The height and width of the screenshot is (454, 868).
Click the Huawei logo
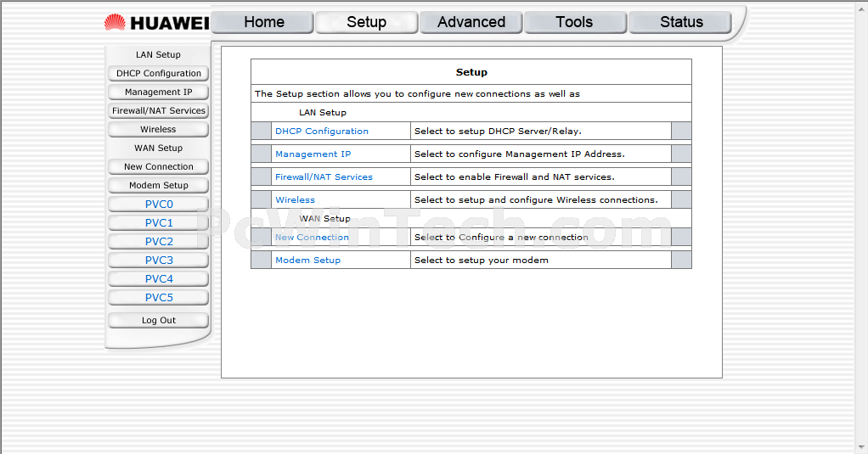coord(156,22)
